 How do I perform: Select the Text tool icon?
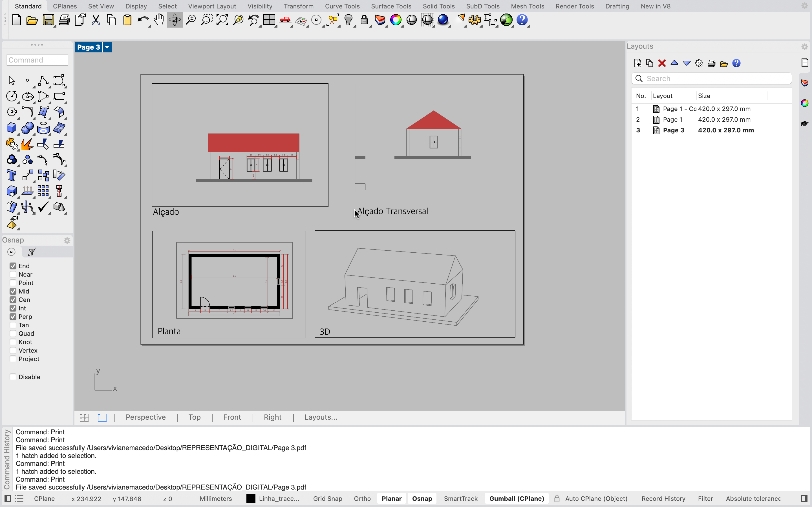point(11,175)
